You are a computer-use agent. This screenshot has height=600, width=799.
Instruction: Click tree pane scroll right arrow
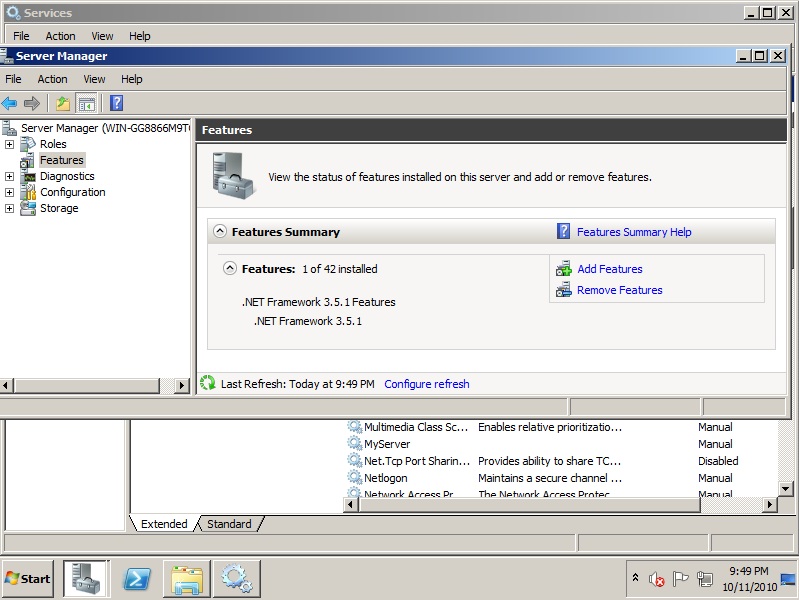click(181, 385)
